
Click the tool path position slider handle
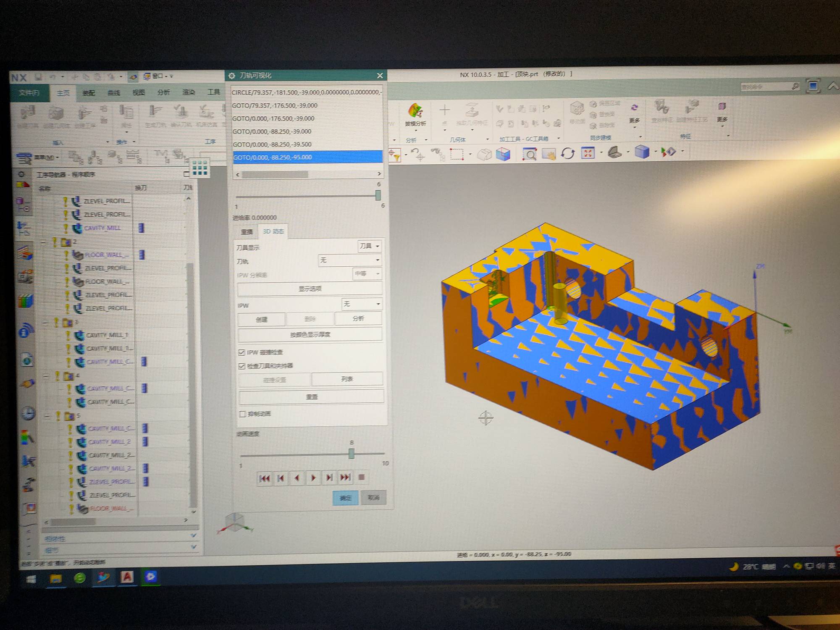pyautogui.click(x=378, y=195)
